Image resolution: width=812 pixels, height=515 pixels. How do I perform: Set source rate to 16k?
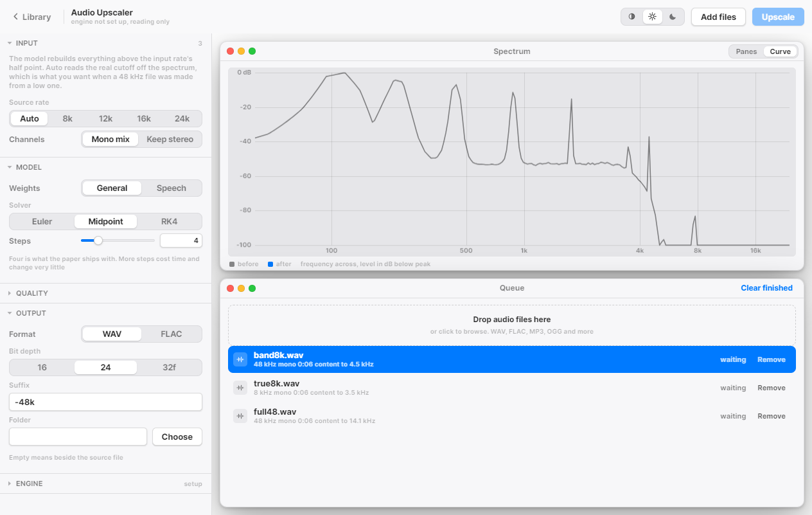[144, 119]
